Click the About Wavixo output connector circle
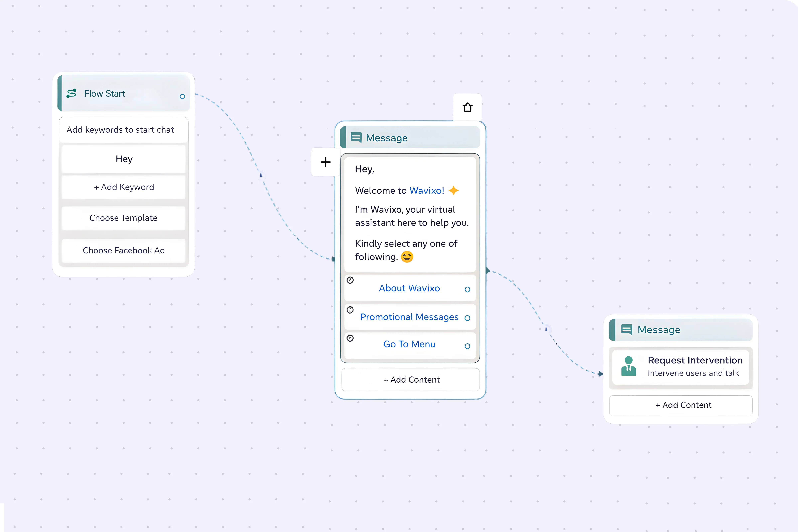798x532 pixels. pyautogui.click(x=467, y=289)
